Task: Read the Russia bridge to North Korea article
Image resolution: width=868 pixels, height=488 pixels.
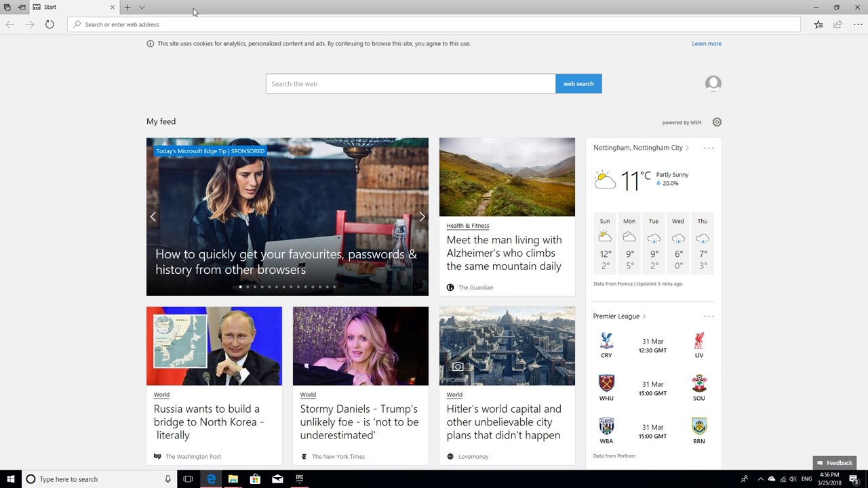Action: click(x=209, y=422)
